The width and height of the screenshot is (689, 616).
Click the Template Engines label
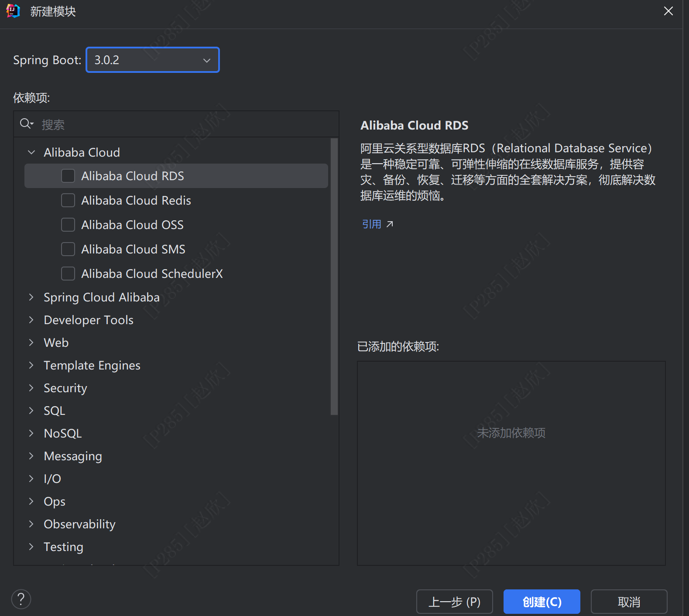92,365
